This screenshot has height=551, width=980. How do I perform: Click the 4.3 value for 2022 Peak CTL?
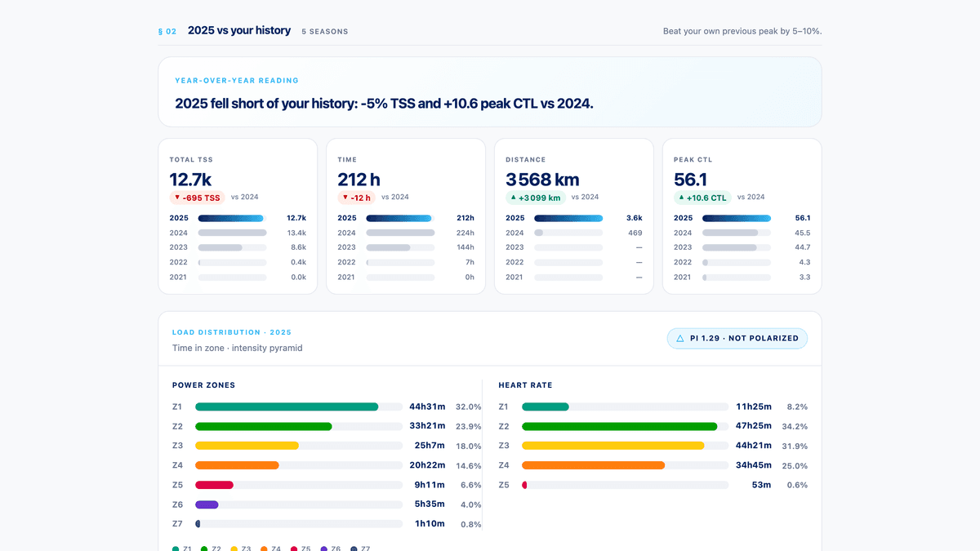coord(805,262)
